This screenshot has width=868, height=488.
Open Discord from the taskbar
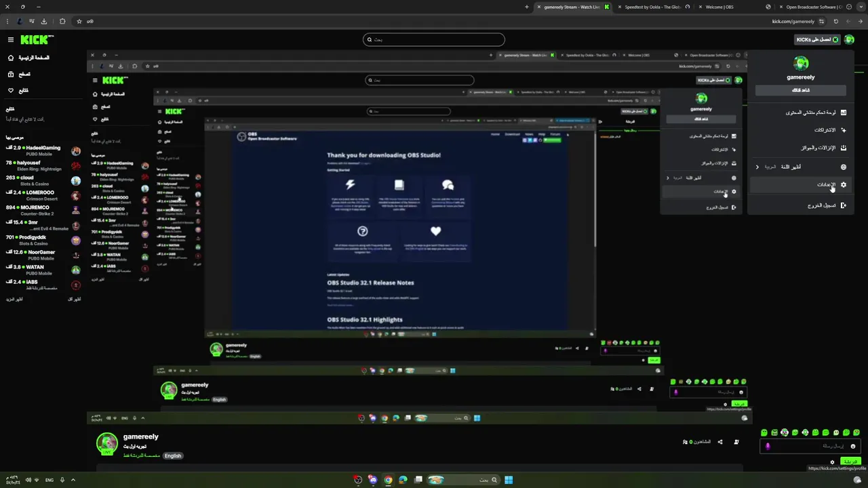373,480
